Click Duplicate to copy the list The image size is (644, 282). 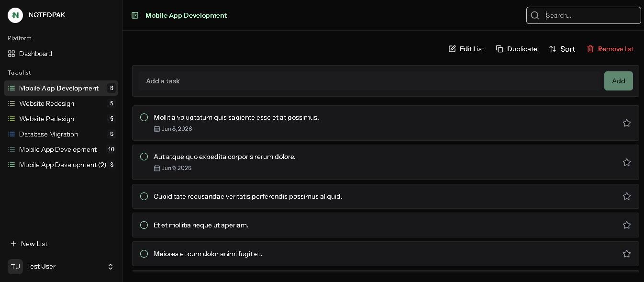point(517,49)
